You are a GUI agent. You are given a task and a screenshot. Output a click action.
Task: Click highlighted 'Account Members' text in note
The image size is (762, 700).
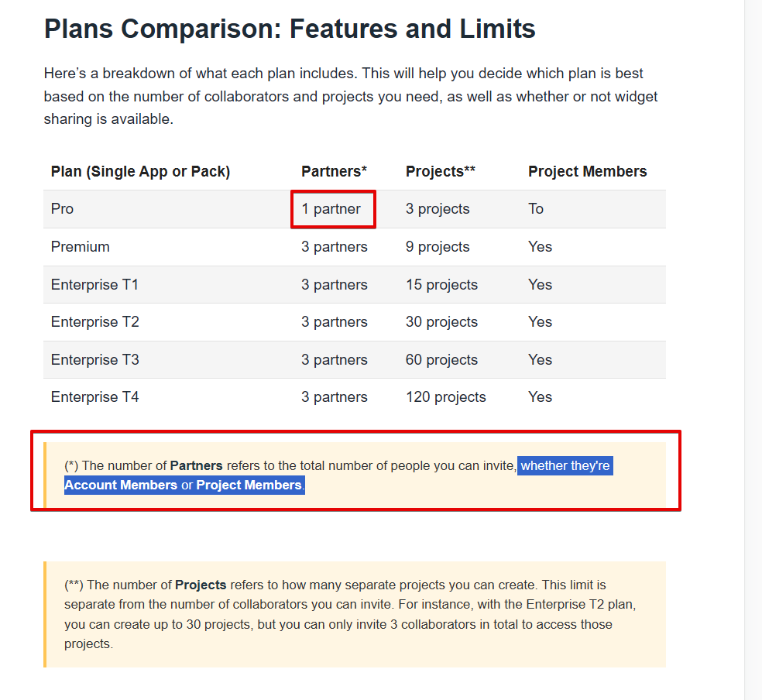tap(121, 486)
